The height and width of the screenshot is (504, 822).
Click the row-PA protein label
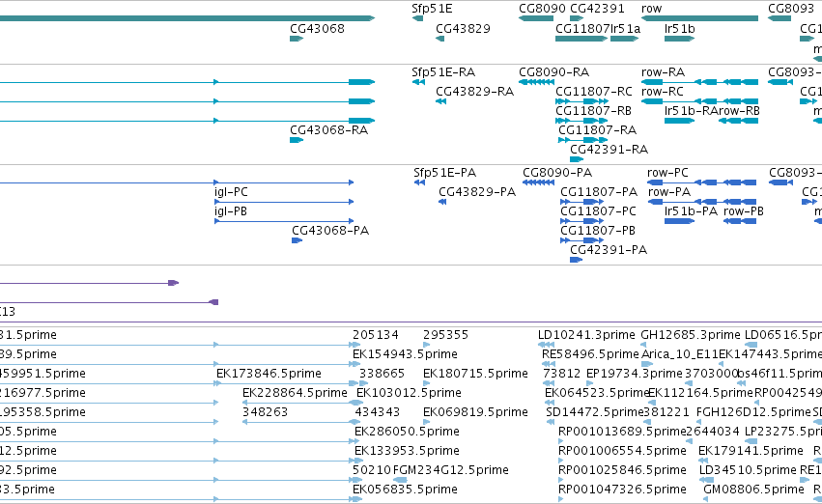point(669,192)
